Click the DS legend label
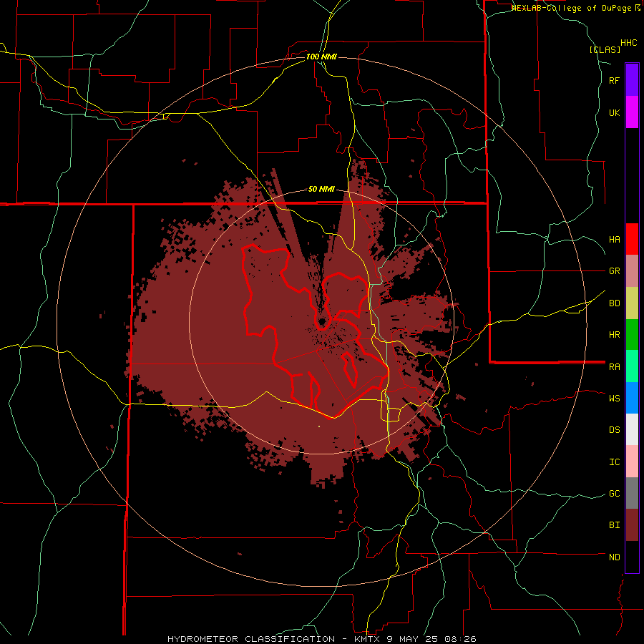The width and height of the screenshot is (644, 644). (614, 430)
